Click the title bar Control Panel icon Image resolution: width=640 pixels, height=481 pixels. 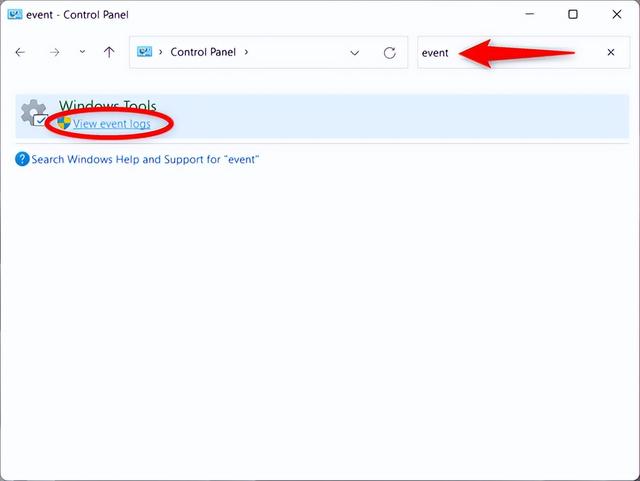[x=15, y=15]
